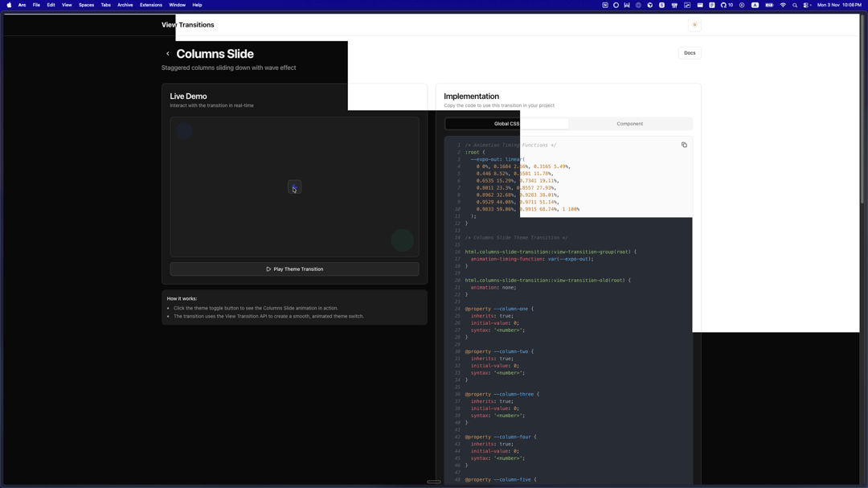This screenshot has height=488, width=868.
Task: Open the Apple menu
Action: pos(9,5)
